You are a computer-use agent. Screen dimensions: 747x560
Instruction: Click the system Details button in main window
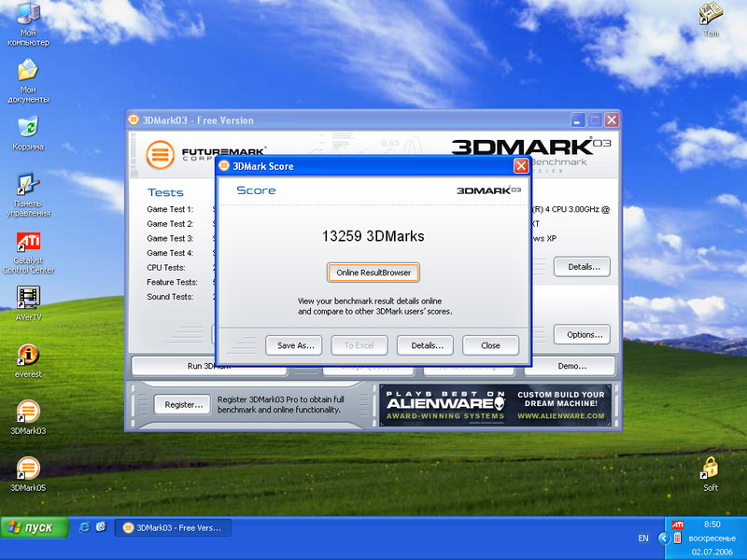click(582, 267)
